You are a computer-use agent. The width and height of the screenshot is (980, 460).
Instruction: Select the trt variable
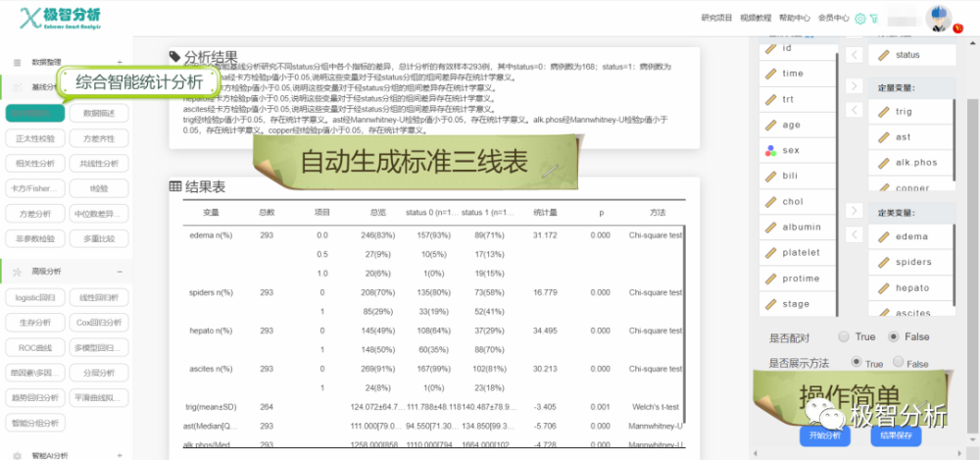point(798,99)
